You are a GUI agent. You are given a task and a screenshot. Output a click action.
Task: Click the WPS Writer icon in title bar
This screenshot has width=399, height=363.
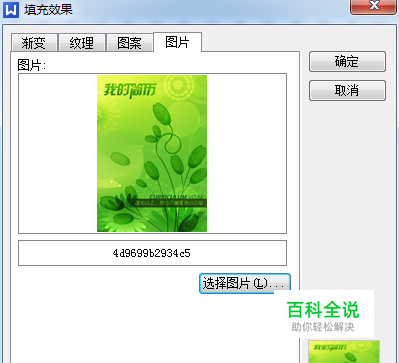point(11,10)
